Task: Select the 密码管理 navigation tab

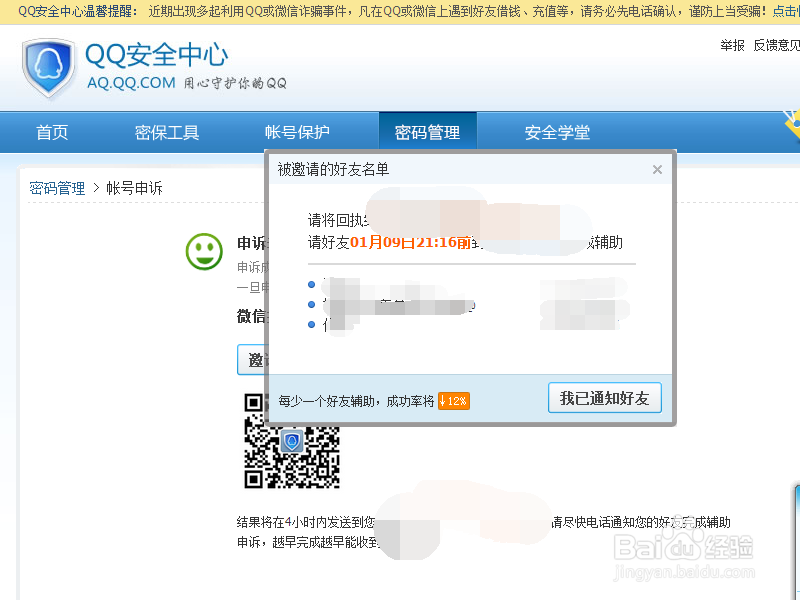Action: [x=428, y=132]
